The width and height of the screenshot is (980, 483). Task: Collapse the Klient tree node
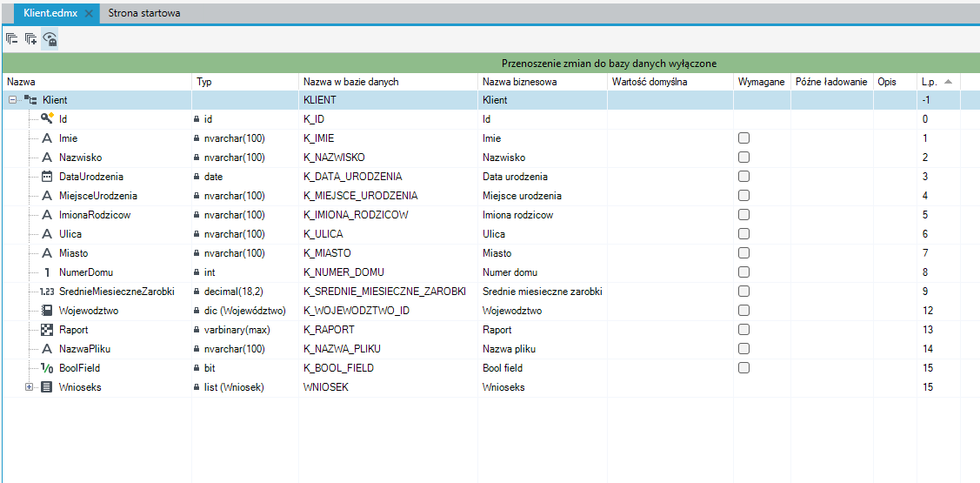(x=12, y=100)
